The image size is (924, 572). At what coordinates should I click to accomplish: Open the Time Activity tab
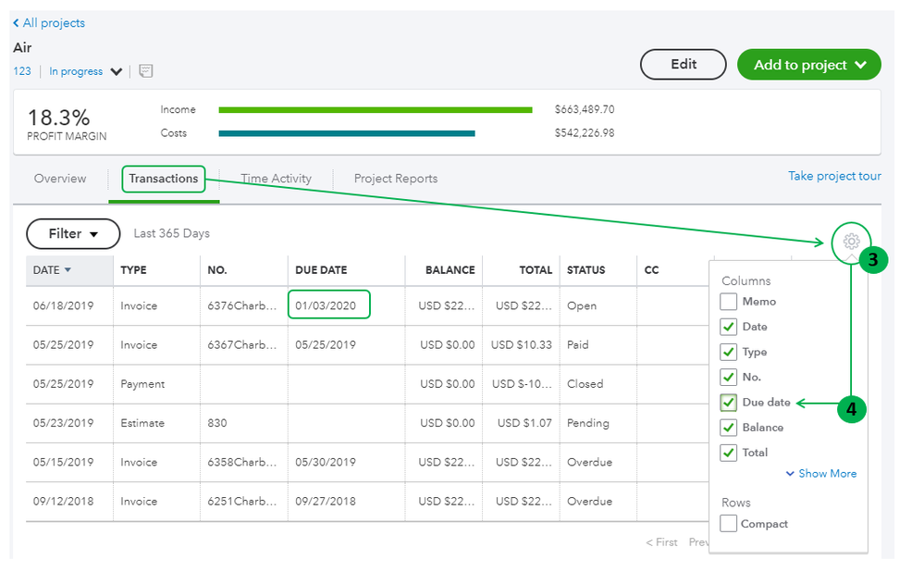coord(276,179)
